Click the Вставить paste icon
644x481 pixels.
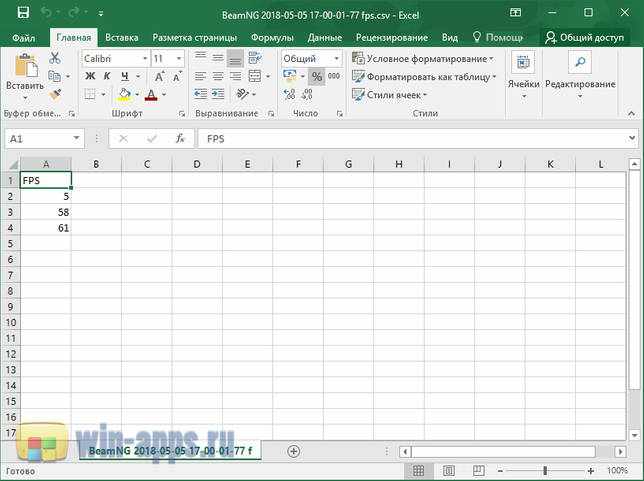click(x=25, y=65)
